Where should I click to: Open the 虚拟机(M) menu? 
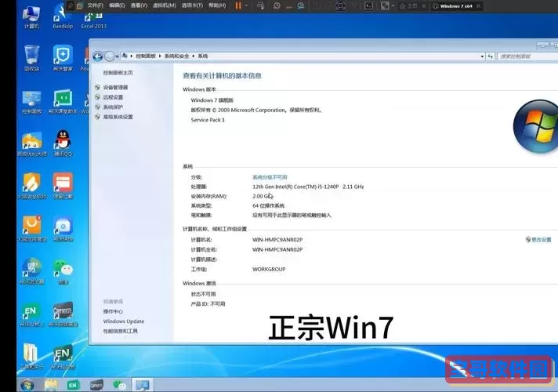tap(164, 5)
